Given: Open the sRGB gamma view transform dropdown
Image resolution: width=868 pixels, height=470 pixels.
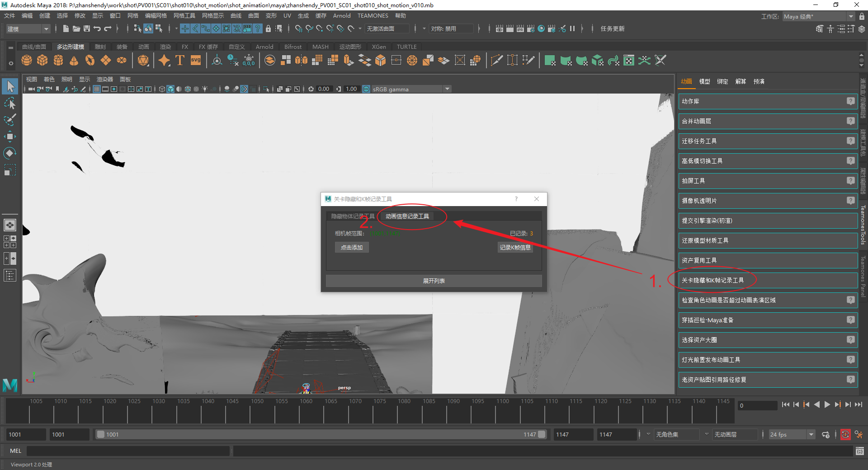Looking at the screenshot, I should pyautogui.click(x=447, y=89).
